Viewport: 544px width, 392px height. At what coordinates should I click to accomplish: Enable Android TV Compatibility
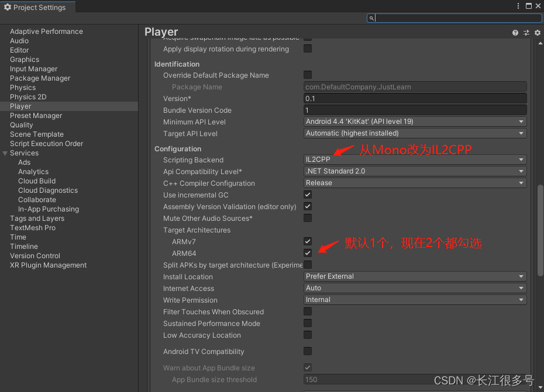pyautogui.click(x=308, y=352)
